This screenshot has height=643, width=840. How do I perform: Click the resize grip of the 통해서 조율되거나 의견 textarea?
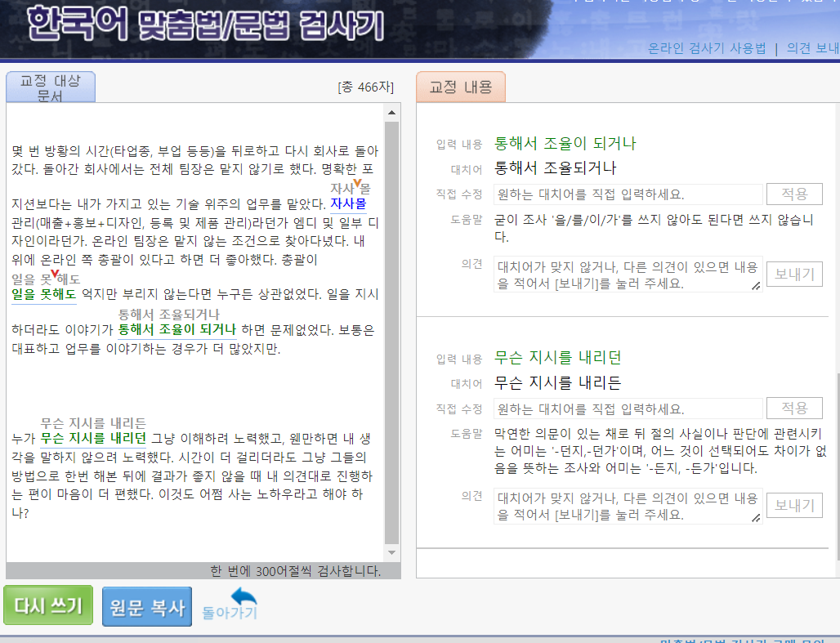[x=756, y=286]
